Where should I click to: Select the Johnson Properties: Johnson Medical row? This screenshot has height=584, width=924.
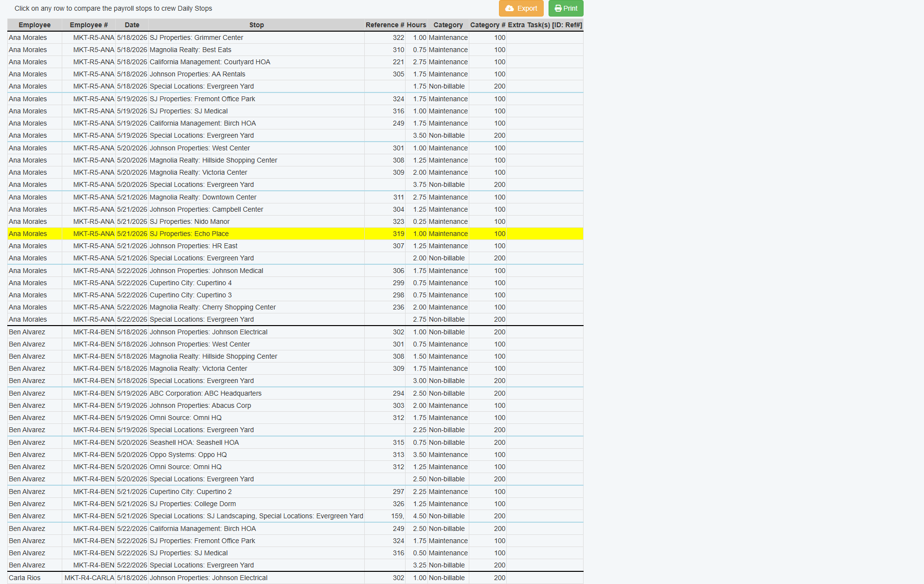[x=295, y=271]
